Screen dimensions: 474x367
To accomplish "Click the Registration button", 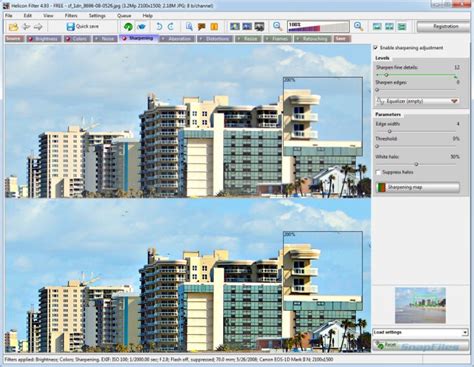I will pos(443,27).
